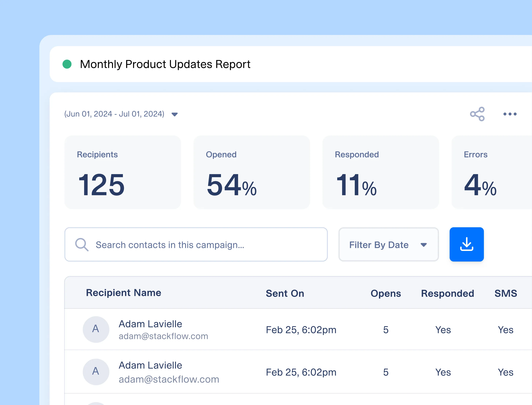Open the Recipients 125 stat card
This screenshot has width=532, height=405.
[x=122, y=172]
